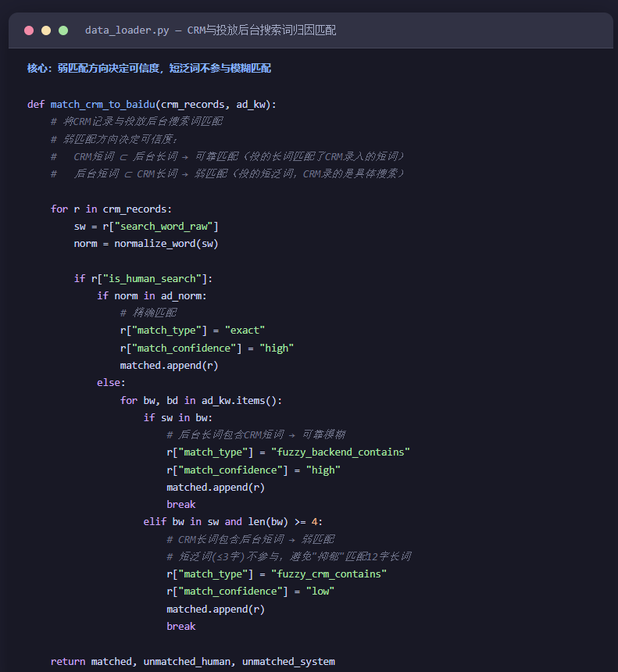Click the first match_confidence "high" line under exact
Viewport: 618px width, 672px height.
(x=207, y=348)
